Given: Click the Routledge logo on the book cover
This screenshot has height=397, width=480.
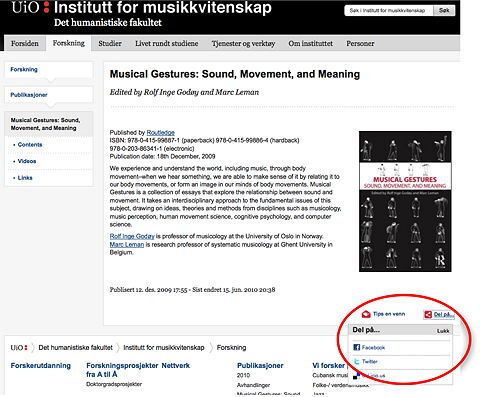Looking at the screenshot, I should [x=440, y=260].
